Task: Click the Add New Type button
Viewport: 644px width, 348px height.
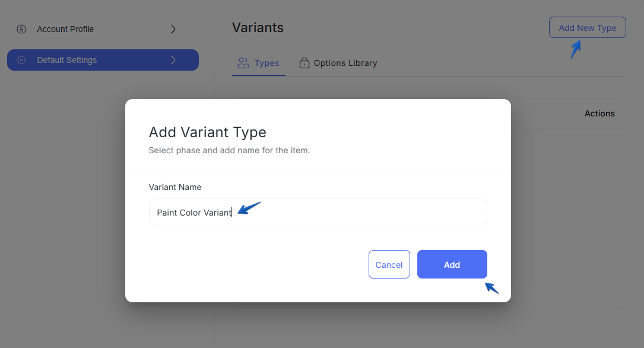Action: tap(588, 27)
